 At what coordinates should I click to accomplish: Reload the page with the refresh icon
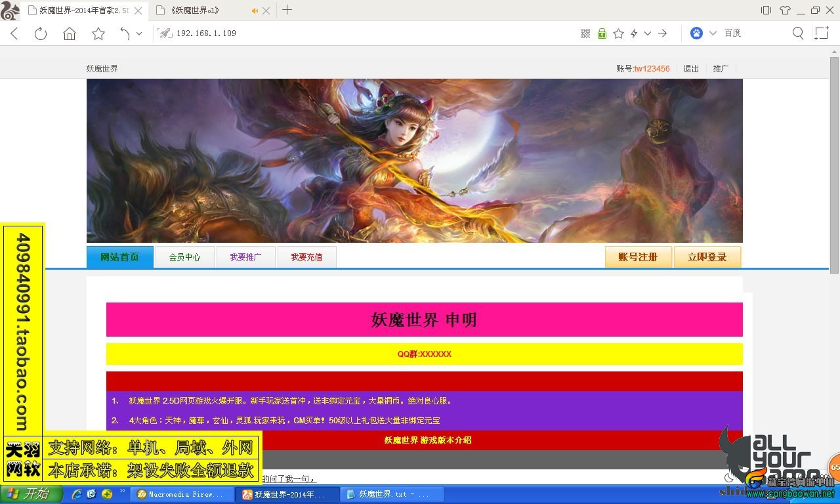[x=41, y=33]
